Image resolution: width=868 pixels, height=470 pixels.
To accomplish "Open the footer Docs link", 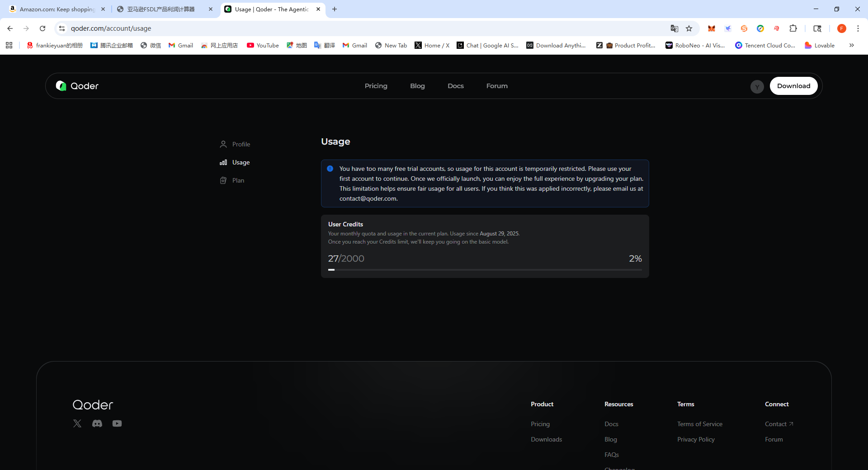I will 611,424.
